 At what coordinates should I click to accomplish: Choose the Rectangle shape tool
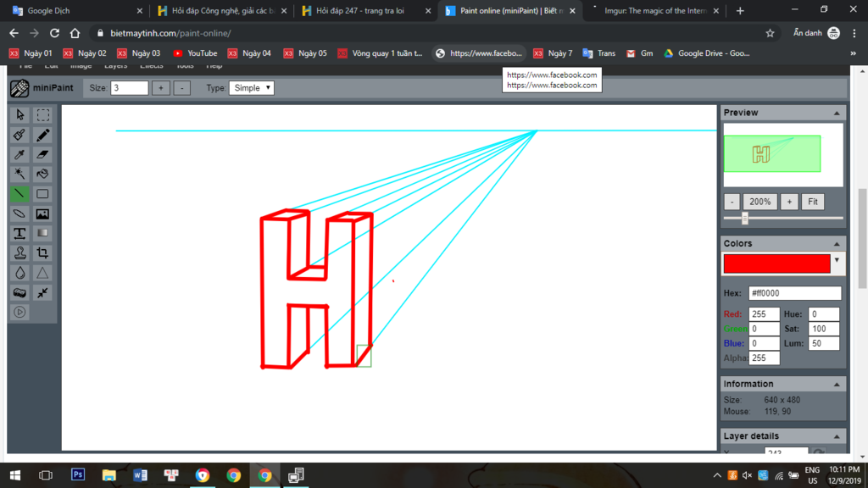point(42,194)
